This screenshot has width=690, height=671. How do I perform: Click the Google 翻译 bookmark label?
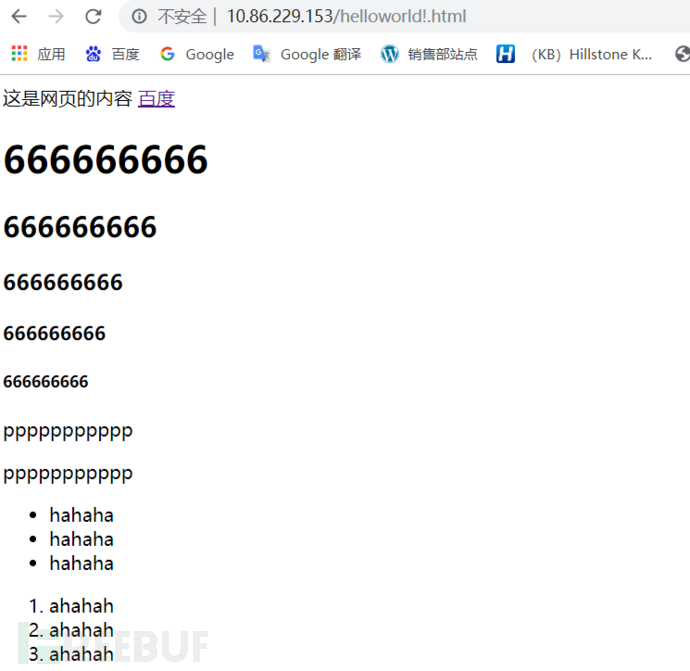320,54
